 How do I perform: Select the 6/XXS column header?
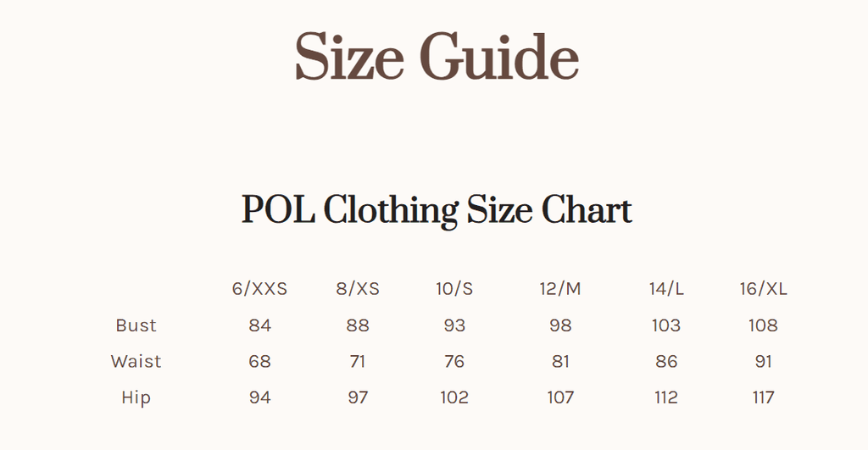(259, 289)
